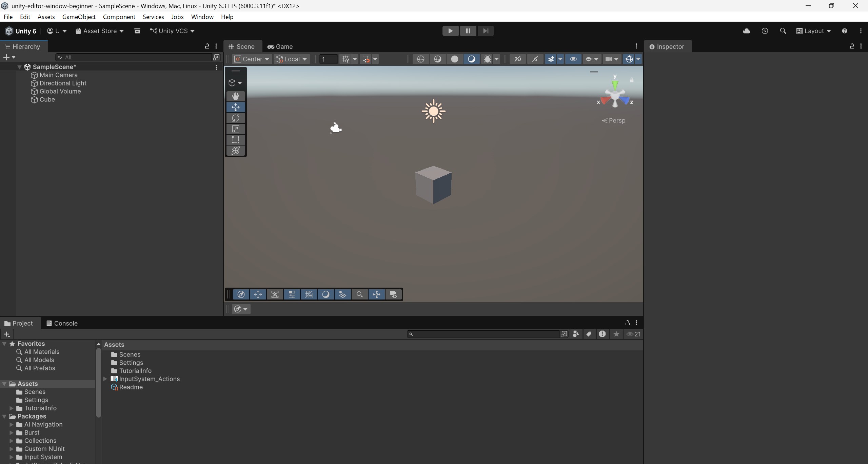Click the Pause button

(468, 31)
